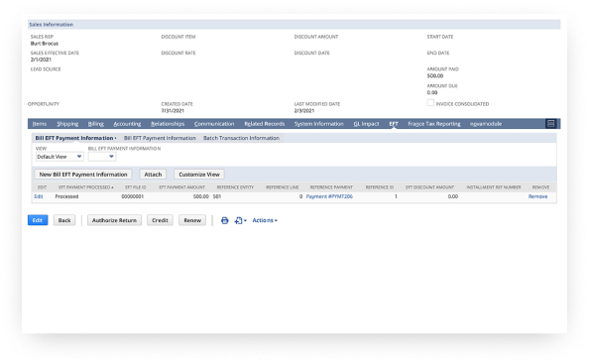This screenshot has height=364, width=589.
Task: Click EFT file ID 00000001 cell
Action: tap(132, 196)
